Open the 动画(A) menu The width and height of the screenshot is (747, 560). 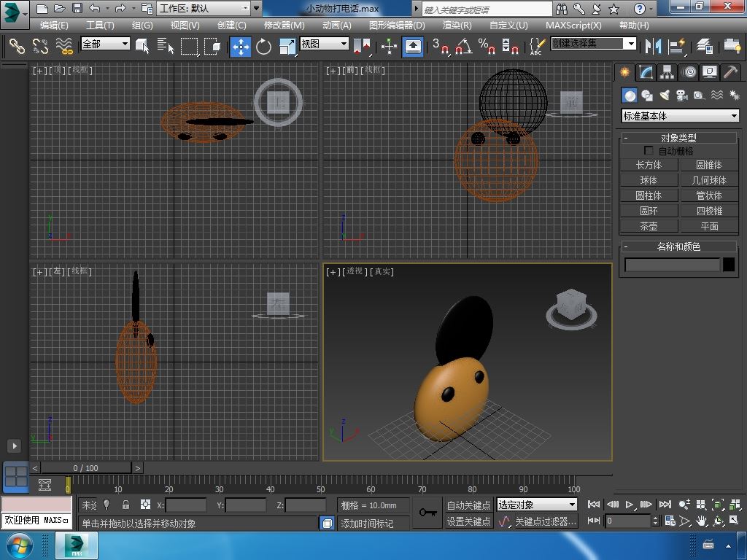point(336,26)
